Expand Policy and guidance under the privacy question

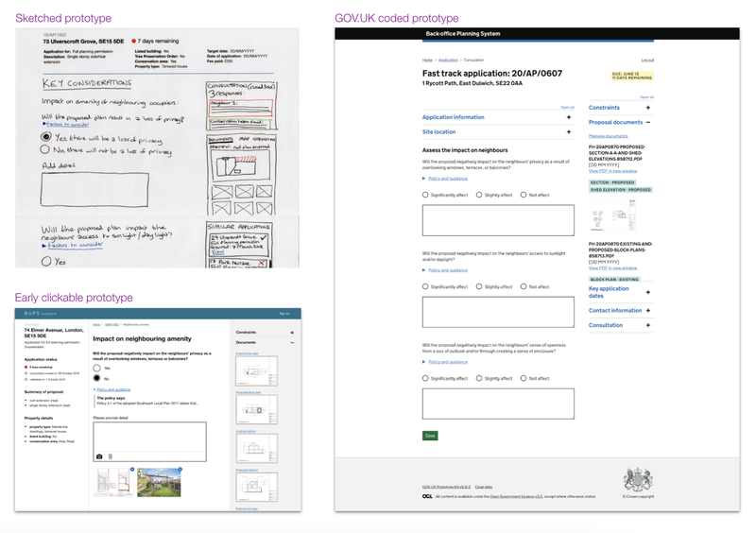point(448,179)
